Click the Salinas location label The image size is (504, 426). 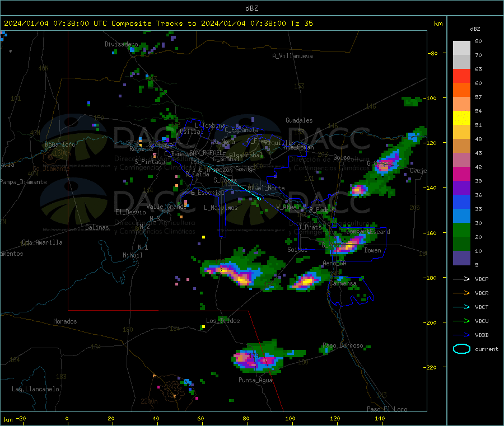(x=97, y=227)
